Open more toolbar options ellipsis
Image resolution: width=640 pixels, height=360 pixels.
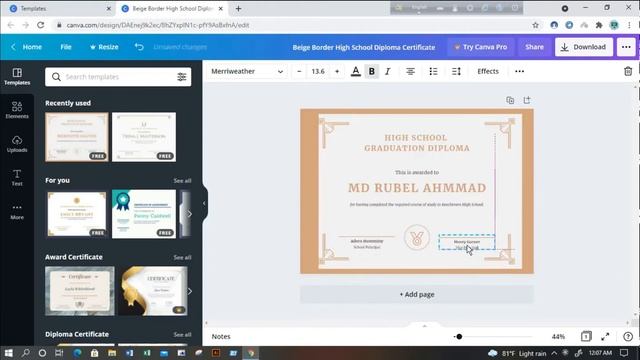point(519,71)
